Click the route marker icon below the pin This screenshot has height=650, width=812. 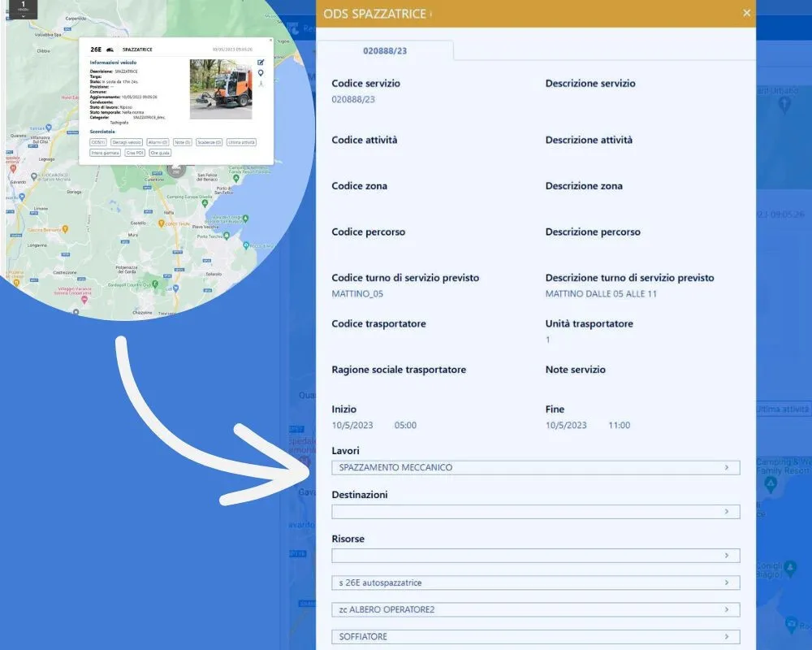(x=261, y=84)
